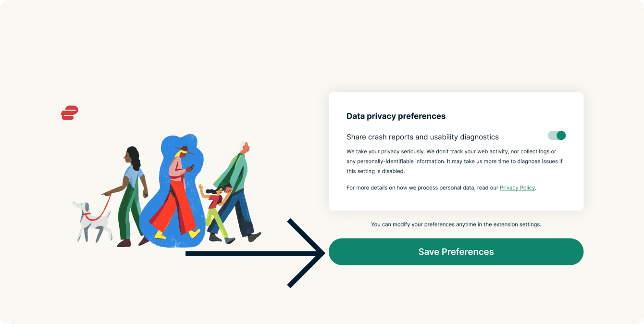Click the "We take your privacy seriously" paragraph
The width and height of the screenshot is (644, 324).
pos(454,161)
